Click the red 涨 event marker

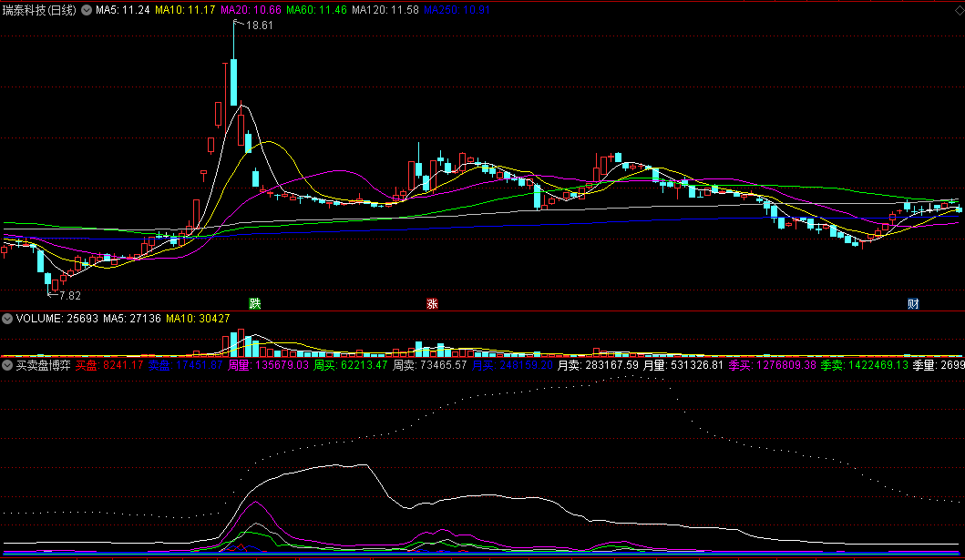pos(432,303)
